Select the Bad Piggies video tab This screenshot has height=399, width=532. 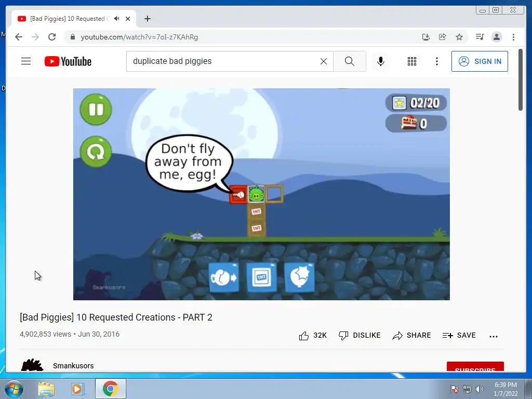click(x=74, y=19)
